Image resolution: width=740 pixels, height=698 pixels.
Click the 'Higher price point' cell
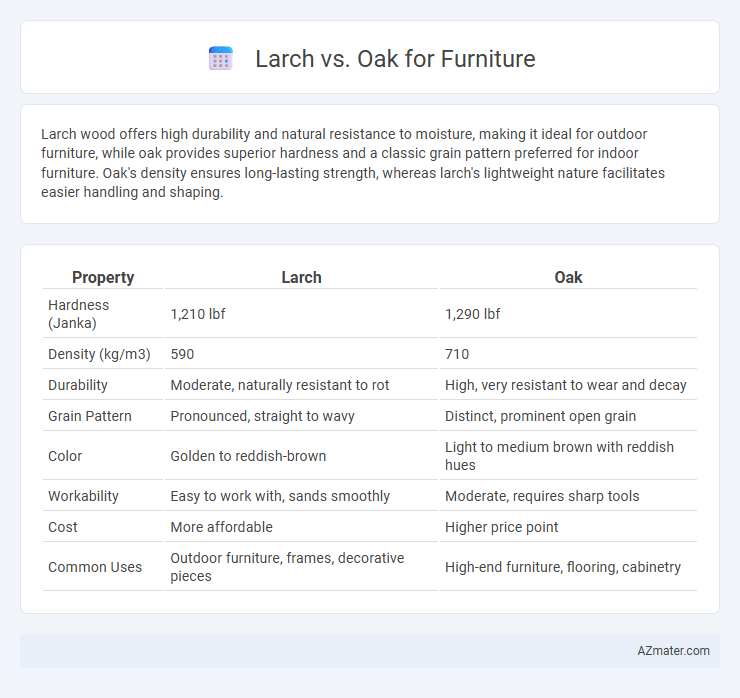tap(501, 527)
